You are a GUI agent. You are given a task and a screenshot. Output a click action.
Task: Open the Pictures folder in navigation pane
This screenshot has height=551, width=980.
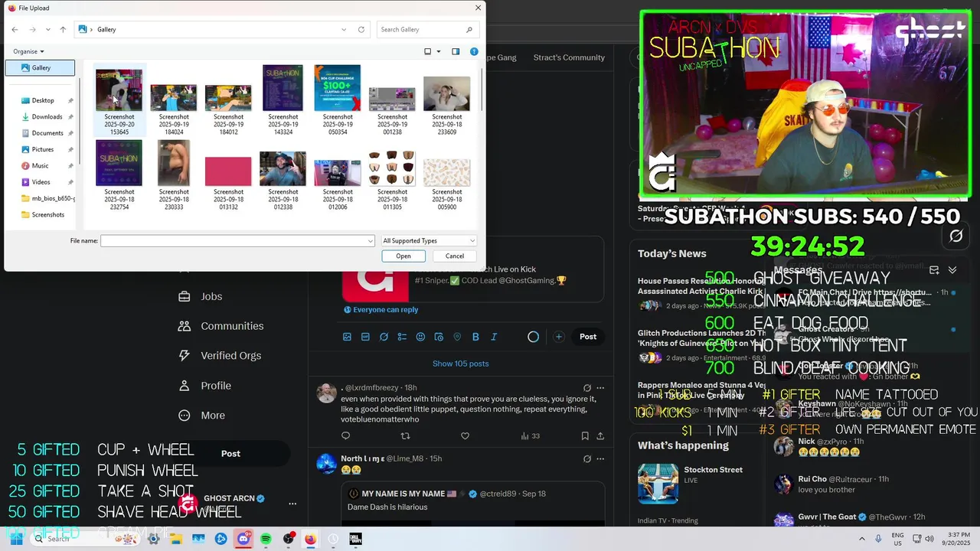point(43,149)
